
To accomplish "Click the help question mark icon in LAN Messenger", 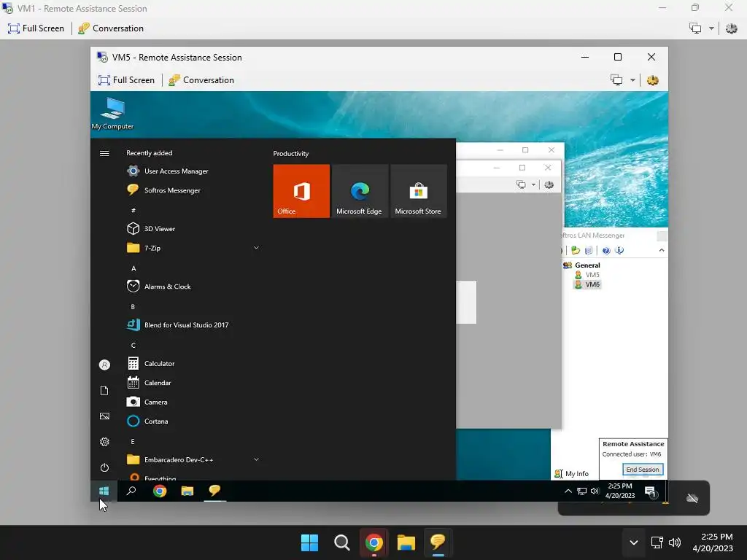I will tap(606, 251).
